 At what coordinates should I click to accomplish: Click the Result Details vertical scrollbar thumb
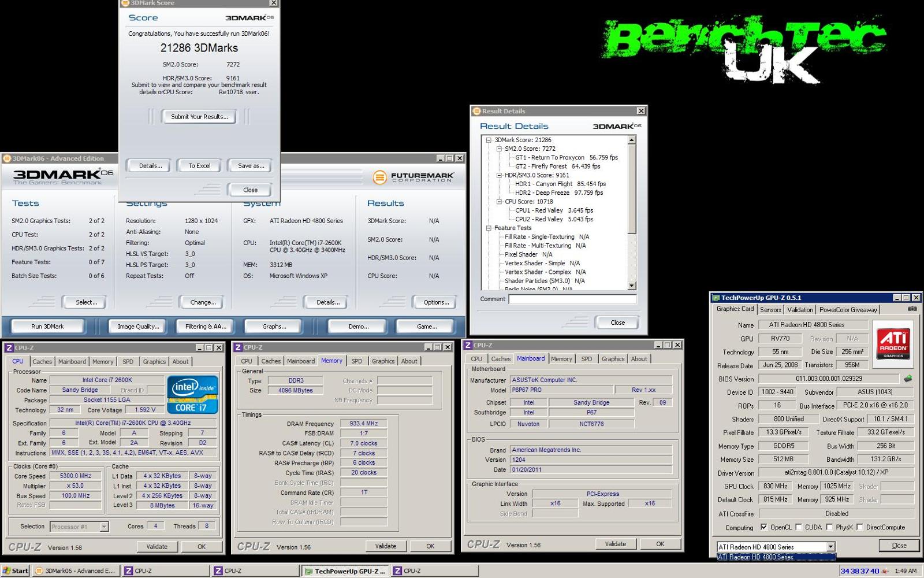pyautogui.click(x=631, y=189)
